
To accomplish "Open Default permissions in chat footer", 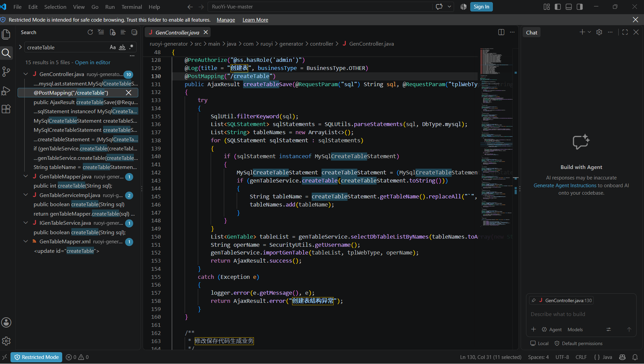I will click(578, 343).
